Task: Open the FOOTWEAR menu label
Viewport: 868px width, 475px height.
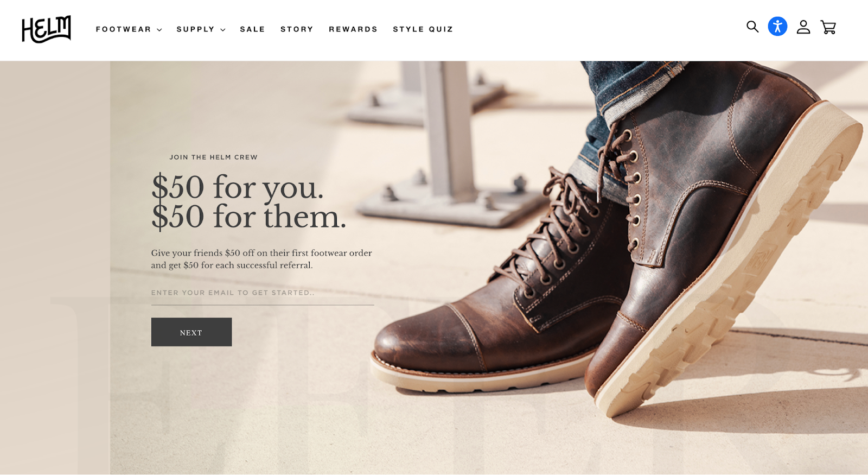Action: 123,29
